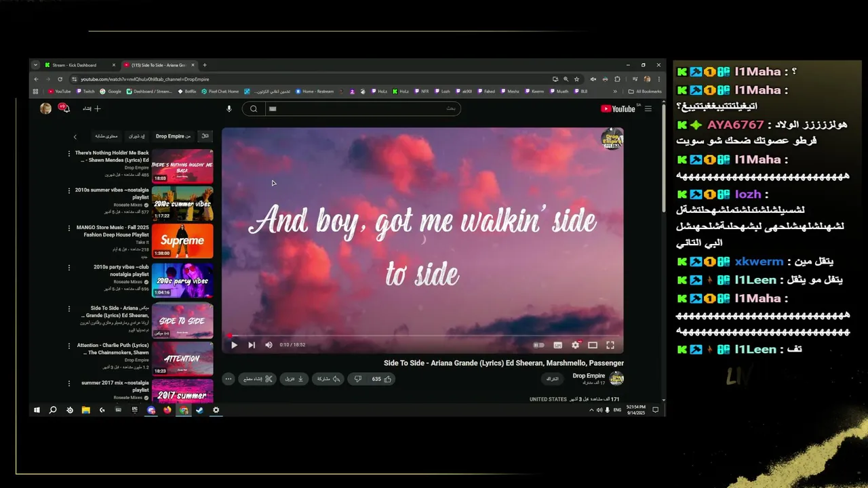Subscribe to the Drop Empire channel
This screenshot has height=488, width=868.
pos(552,379)
